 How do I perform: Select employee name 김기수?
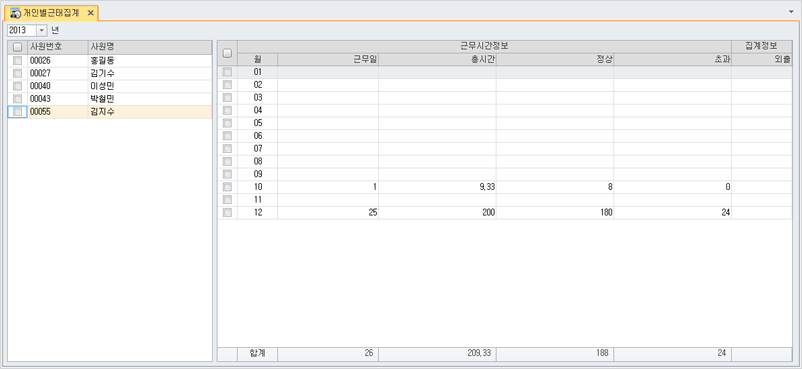(x=102, y=73)
